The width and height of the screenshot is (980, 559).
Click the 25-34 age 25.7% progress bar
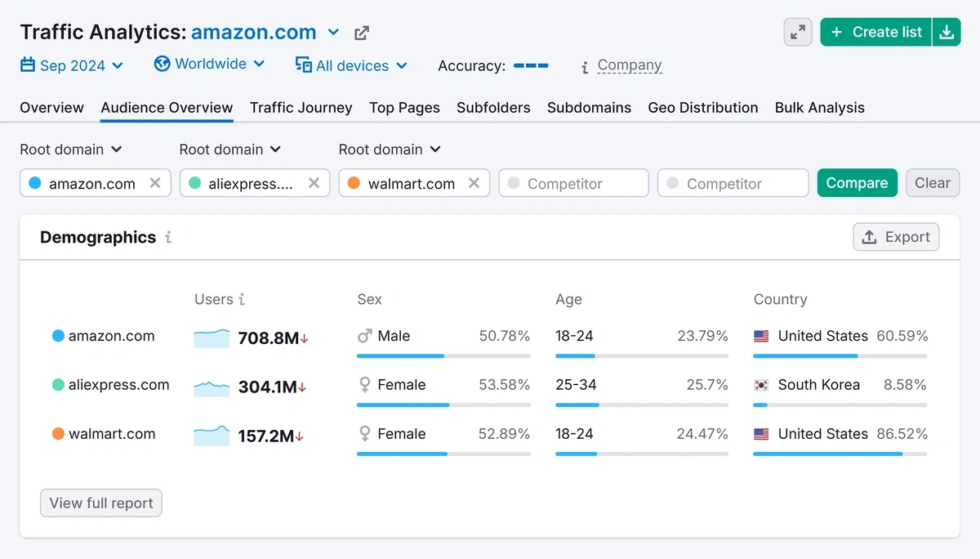point(642,405)
